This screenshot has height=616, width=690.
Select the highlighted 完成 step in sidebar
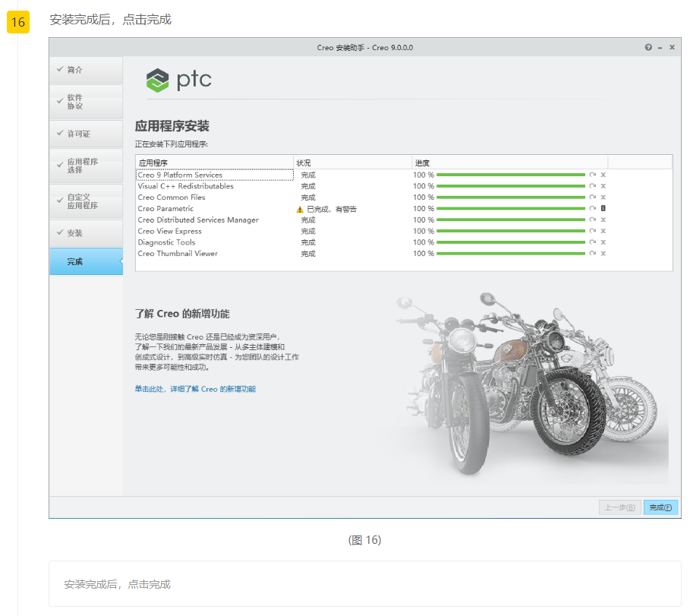click(87, 261)
